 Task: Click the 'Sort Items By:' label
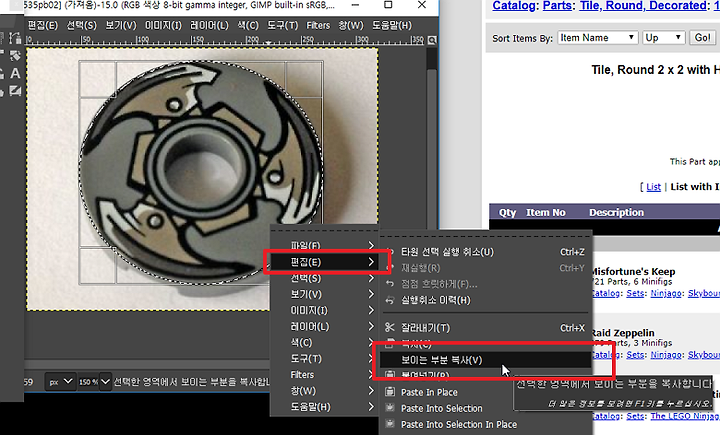pos(523,38)
